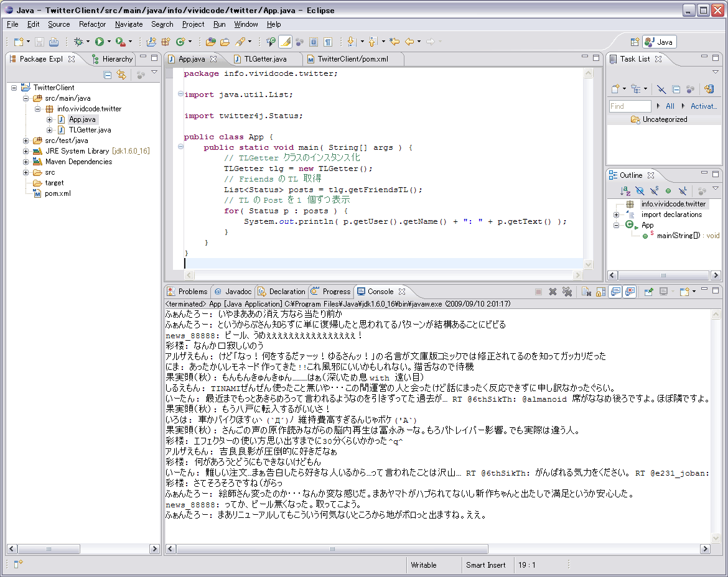728x577 pixels.
Task: Switch to the TLGetter.java editor tab
Action: click(264, 59)
